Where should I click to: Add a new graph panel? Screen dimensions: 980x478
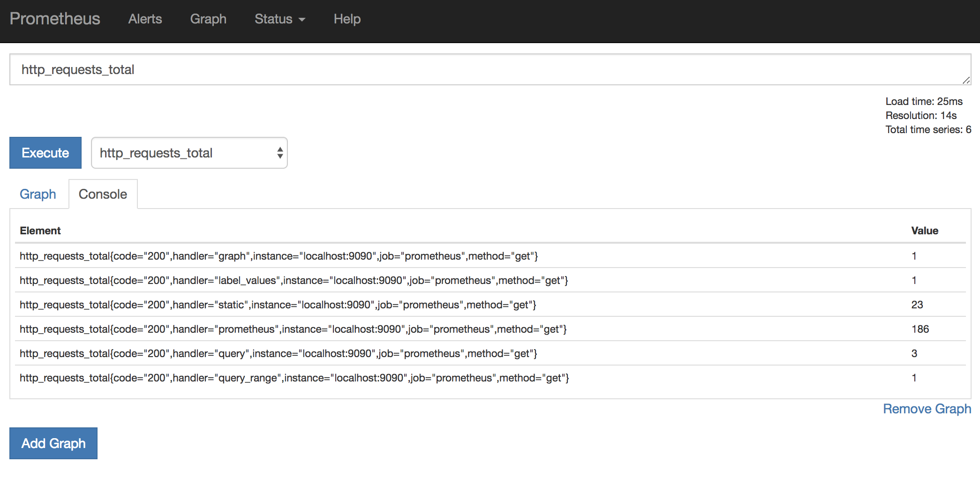click(x=53, y=443)
